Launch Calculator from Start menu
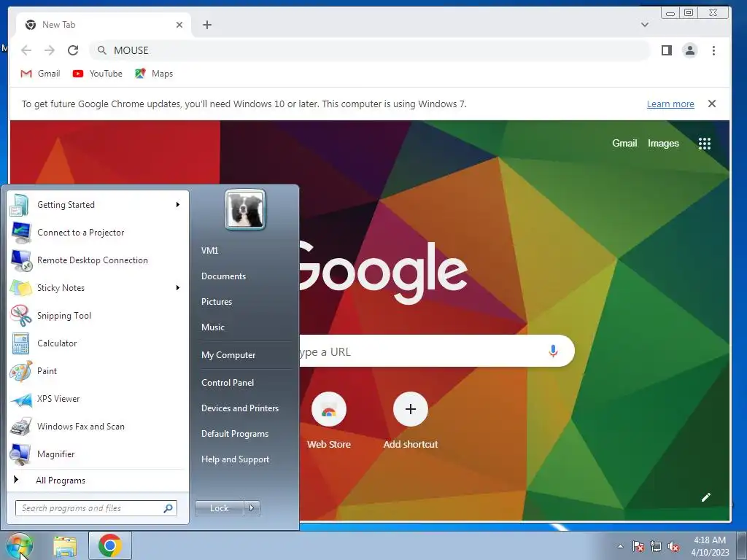The height and width of the screenshot is (560, 747). (x=97, y=343)
